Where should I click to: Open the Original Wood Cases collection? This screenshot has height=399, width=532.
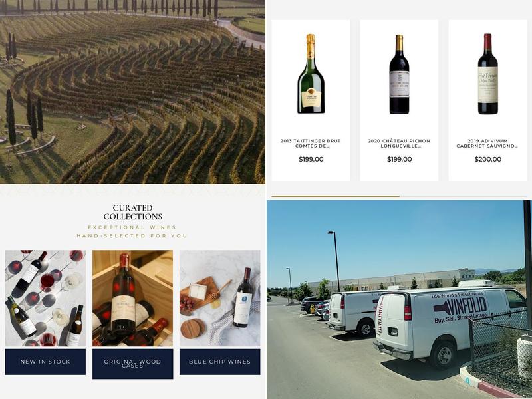[132, 364]
